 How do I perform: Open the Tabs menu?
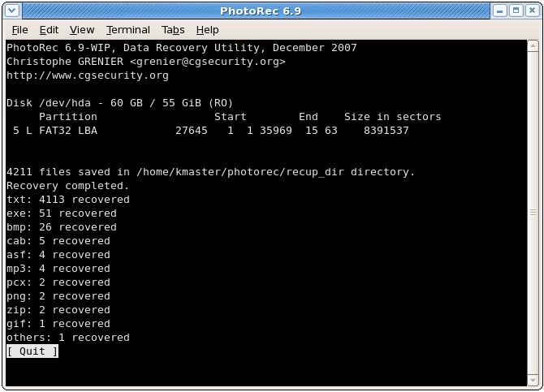coord(173,30)
